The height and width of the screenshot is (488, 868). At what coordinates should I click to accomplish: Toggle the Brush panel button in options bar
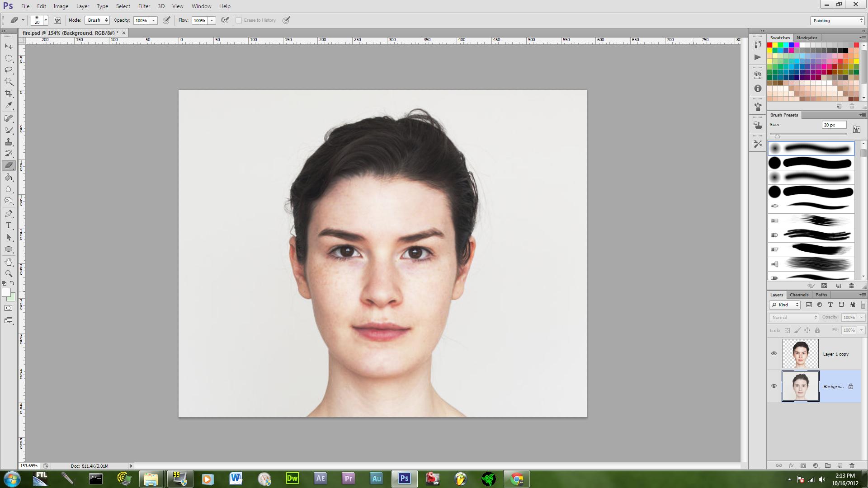(x=57, y=20)
